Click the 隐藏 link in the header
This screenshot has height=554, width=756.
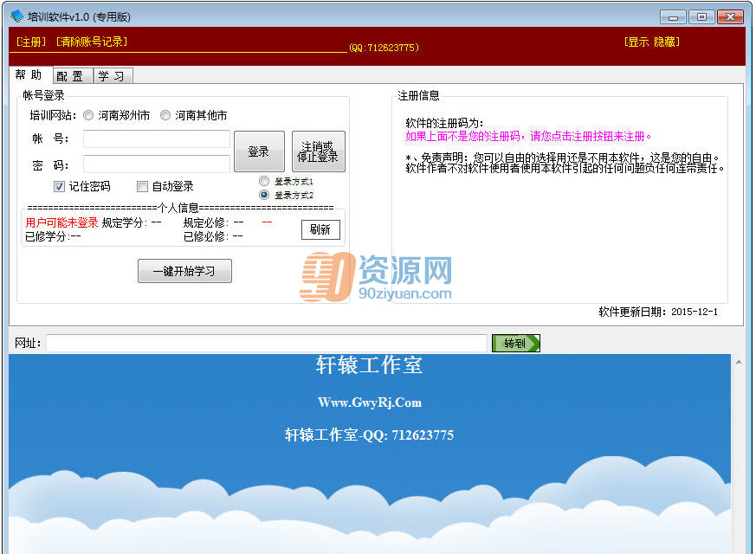pyautogui.click(x=665, y=42)
